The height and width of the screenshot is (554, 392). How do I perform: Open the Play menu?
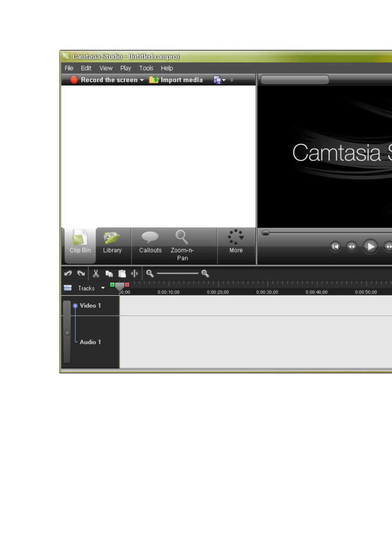[x=125, y=68]
